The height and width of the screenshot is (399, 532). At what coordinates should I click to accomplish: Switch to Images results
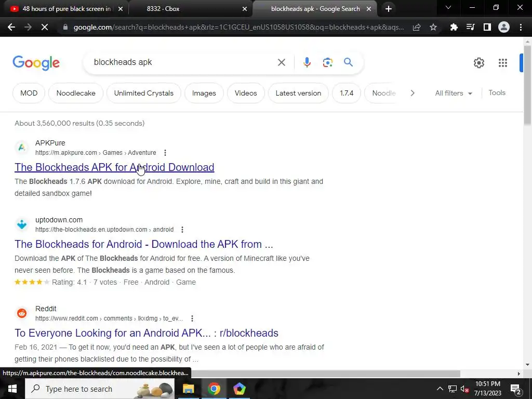(204, 93)
